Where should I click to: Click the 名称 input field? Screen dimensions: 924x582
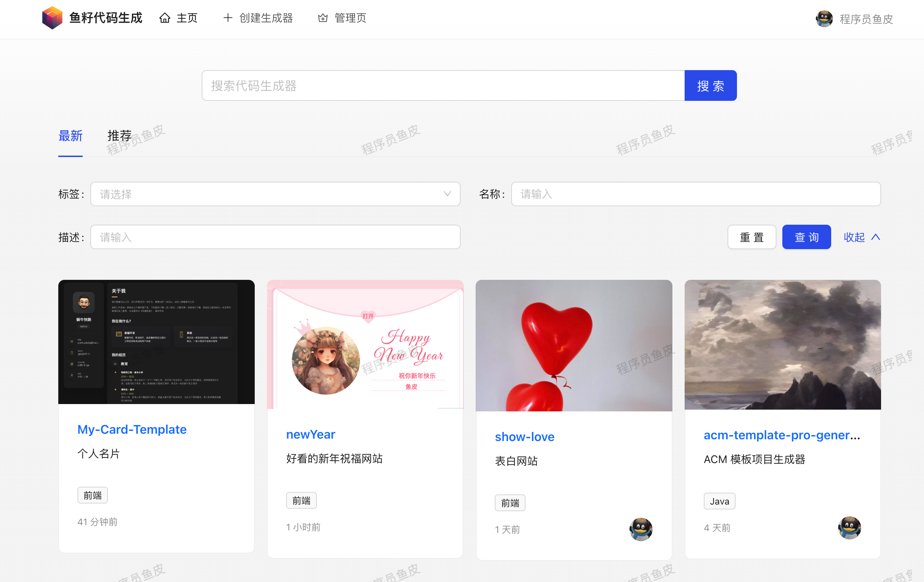pos(695,194)
